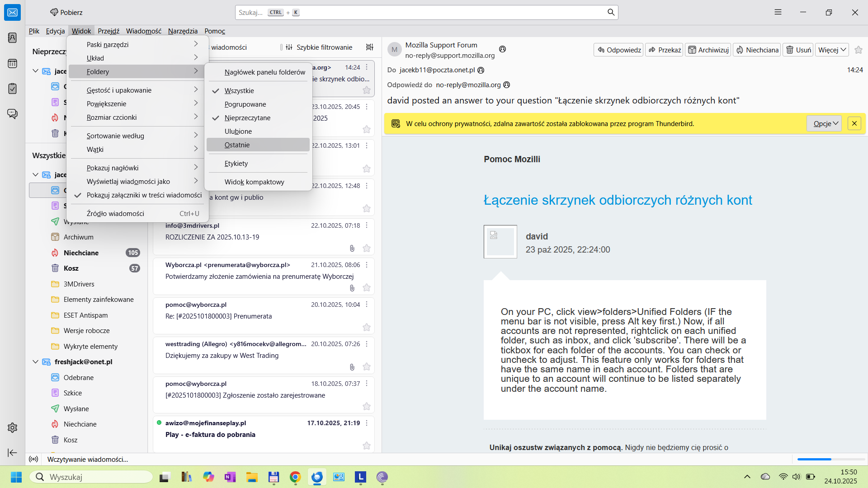Uncheck Pokazuj załączniki w treści wiadomości
868x488 pixels.
coord(144,195)
